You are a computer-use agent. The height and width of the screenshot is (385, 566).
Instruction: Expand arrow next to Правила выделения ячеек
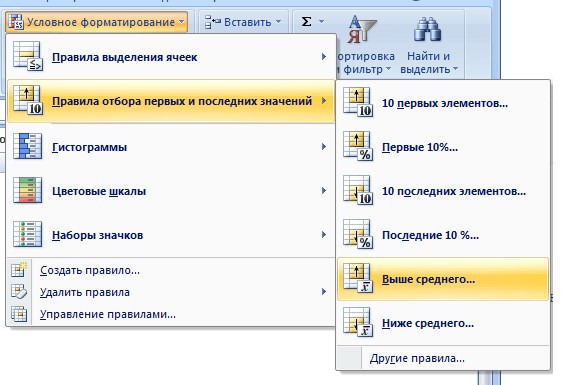point(324,57)
